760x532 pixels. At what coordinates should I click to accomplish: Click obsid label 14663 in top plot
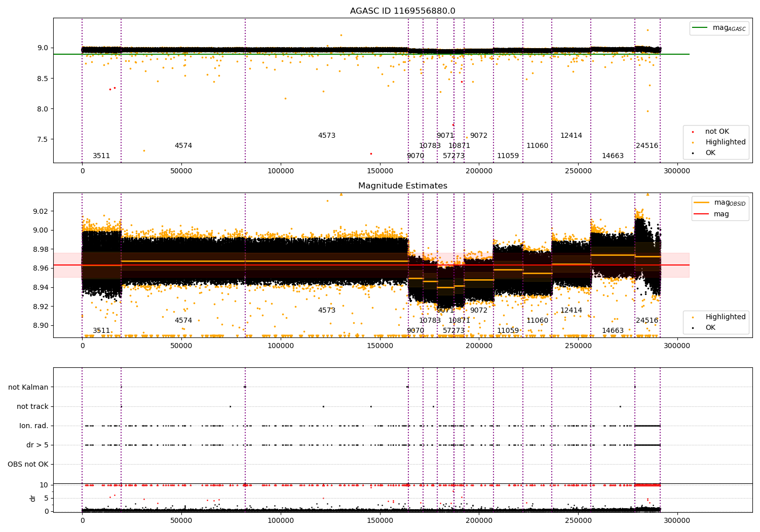[613, 156]
